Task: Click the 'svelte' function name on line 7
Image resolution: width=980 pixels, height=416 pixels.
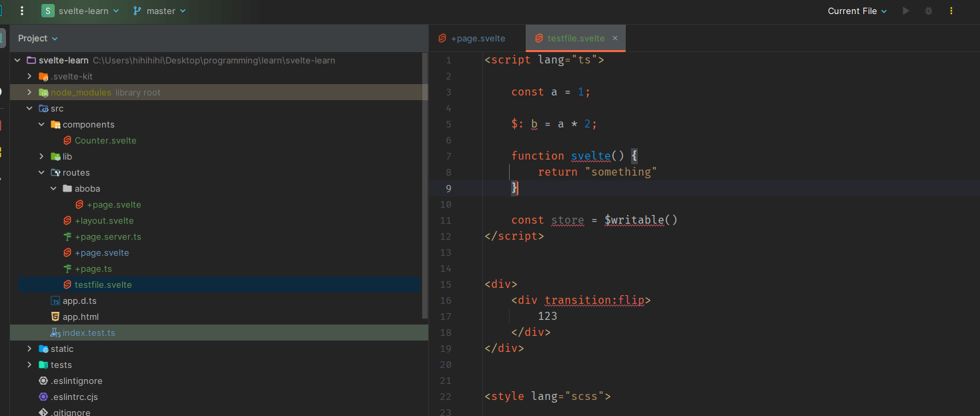Action: [591, 156]
